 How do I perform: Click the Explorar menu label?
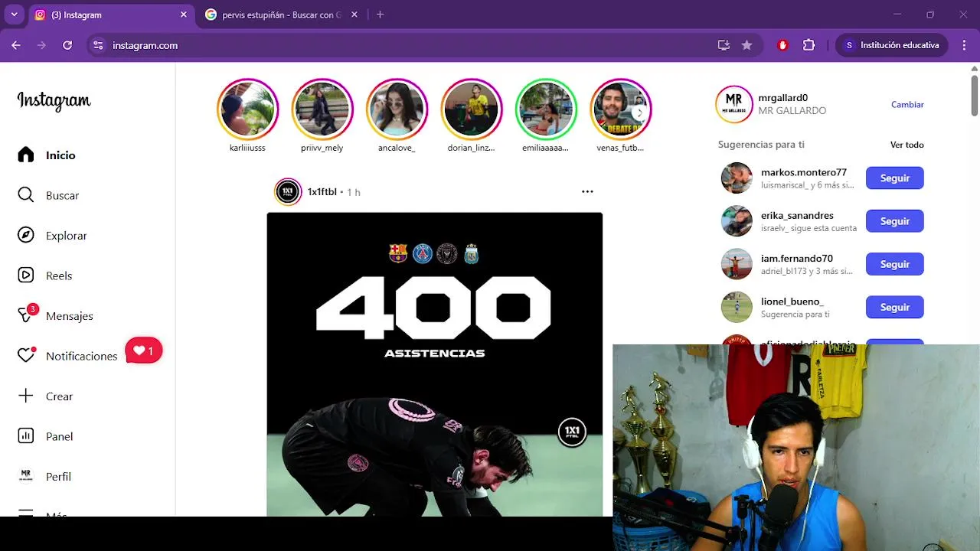[66, 236]
